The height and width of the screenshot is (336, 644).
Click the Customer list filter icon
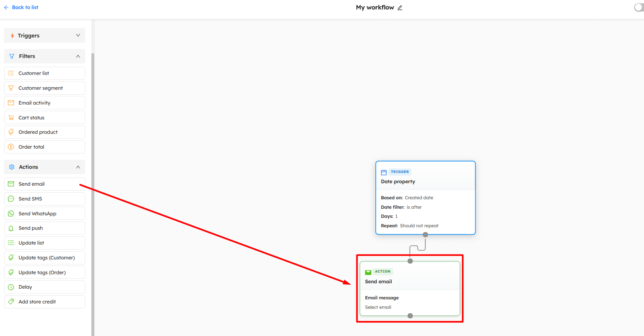tap(11, 73)
